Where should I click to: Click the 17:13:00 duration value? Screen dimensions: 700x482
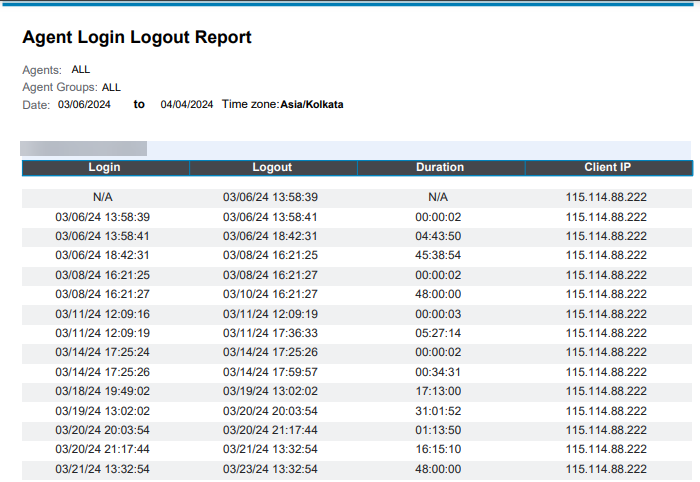pos(438,391)
